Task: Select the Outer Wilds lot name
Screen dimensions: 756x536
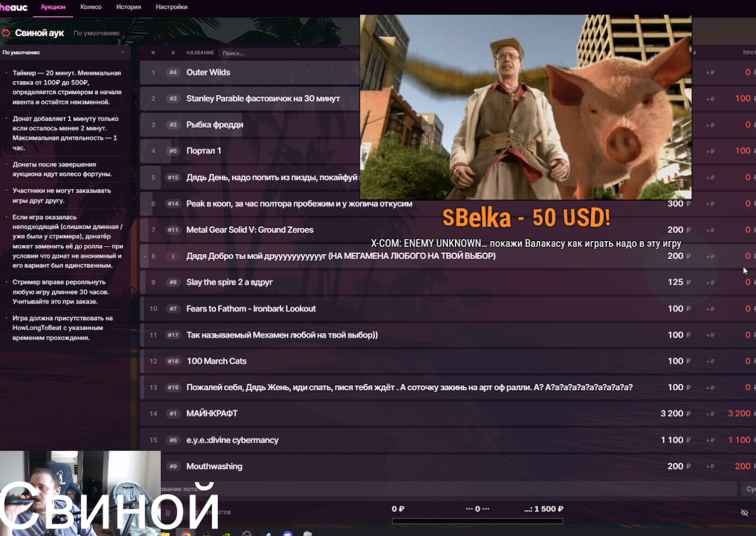Action: point(208,72)
